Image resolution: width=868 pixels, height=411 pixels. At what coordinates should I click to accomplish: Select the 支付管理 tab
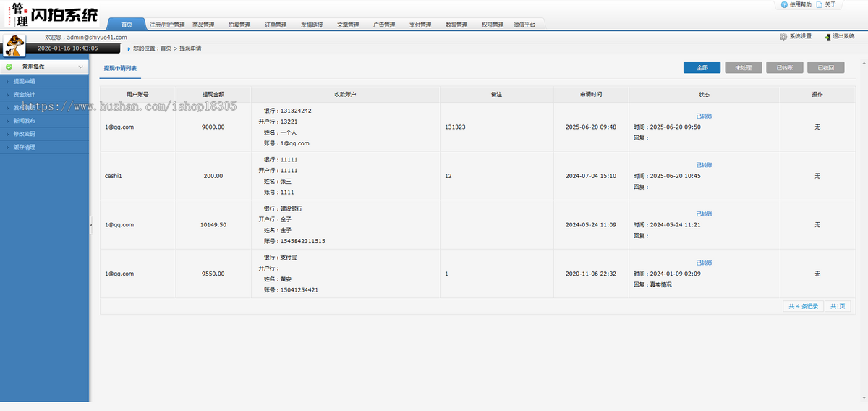pyautogui.click(x=420, y=25)
